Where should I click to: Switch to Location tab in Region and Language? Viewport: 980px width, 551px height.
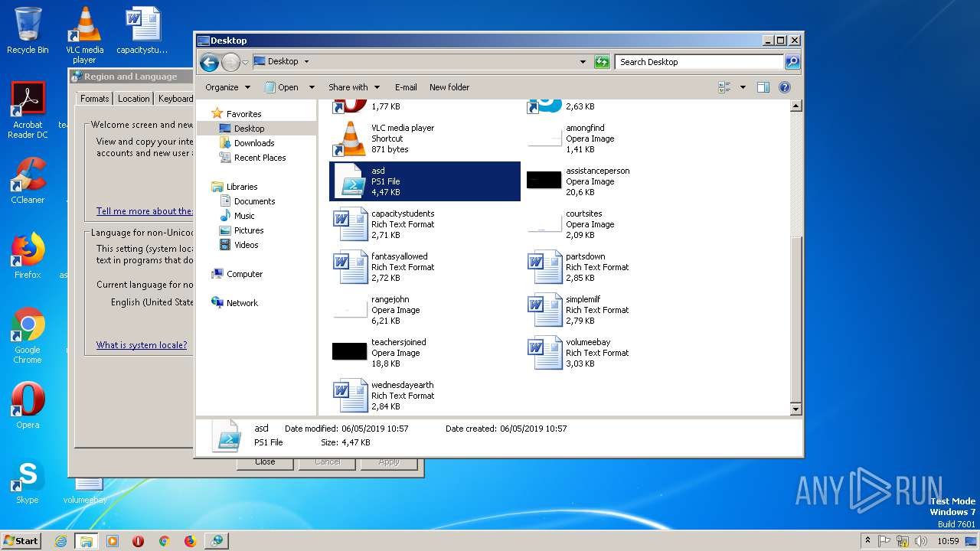133,99
